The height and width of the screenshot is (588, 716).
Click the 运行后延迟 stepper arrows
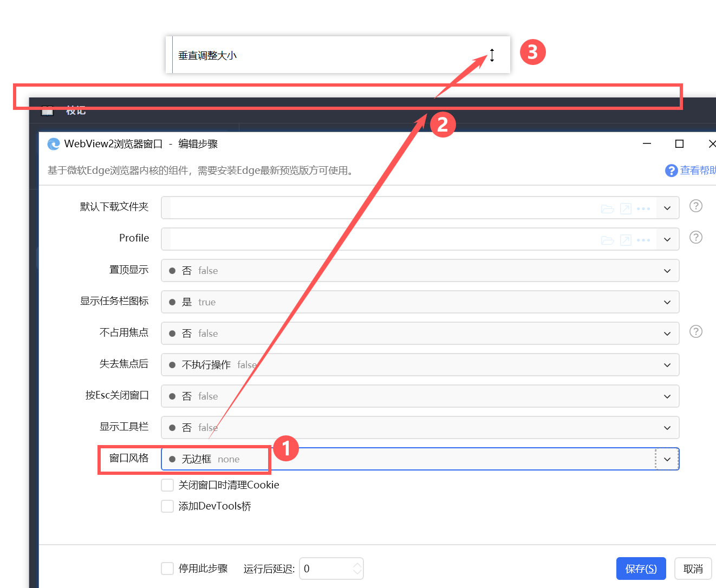[357, 569]
